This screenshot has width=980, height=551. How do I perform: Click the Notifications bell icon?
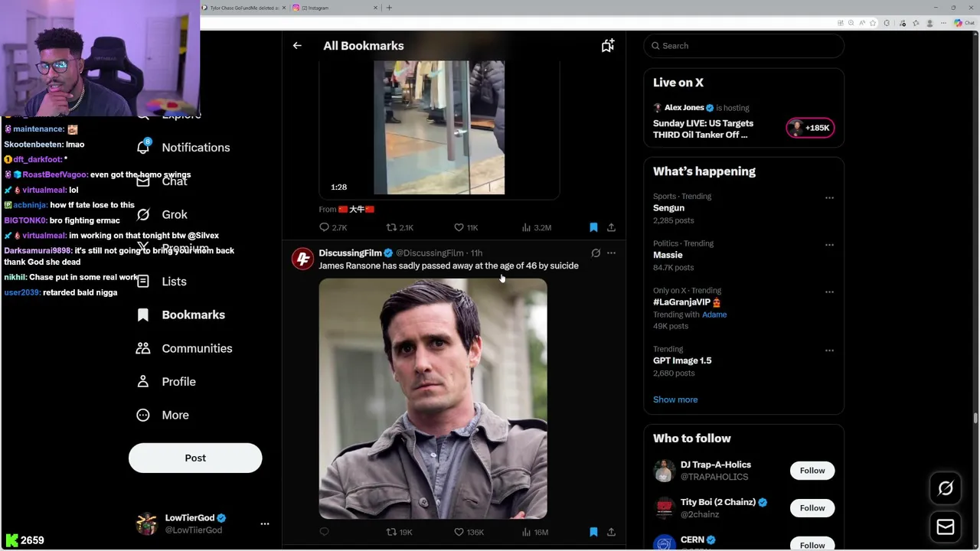tap(143, 147)
